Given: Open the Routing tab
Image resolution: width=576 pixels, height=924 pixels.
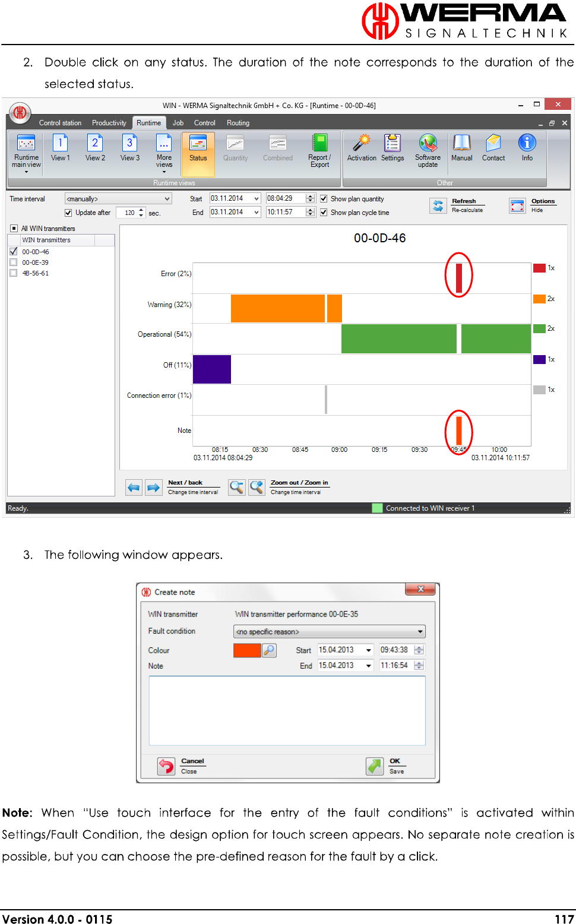Looking at the screenshot, I should tap(238, 123).
